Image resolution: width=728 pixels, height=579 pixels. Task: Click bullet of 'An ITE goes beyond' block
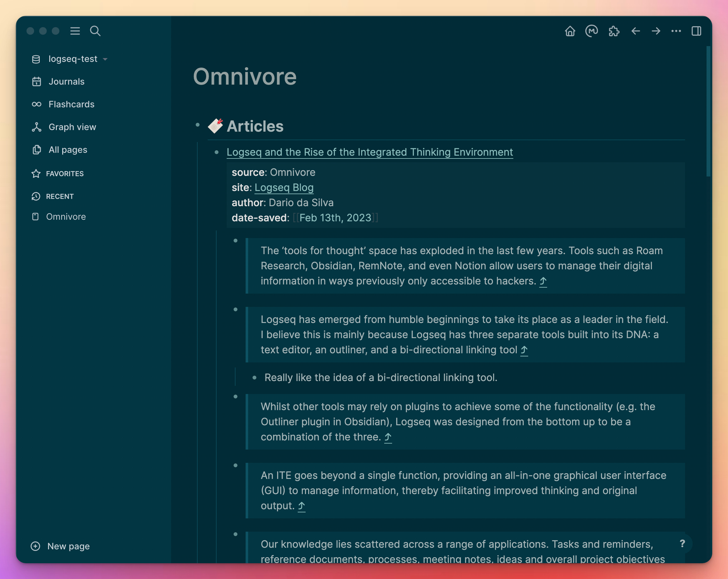tap(235, 466)
